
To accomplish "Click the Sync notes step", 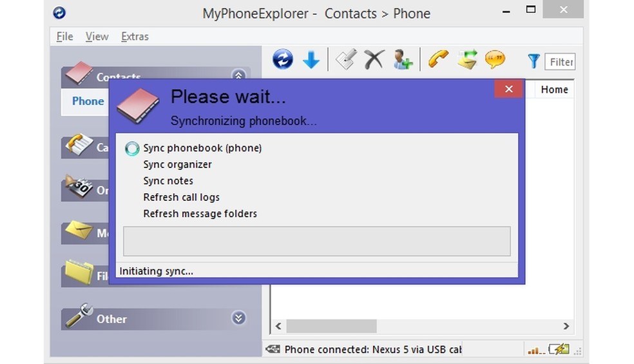I will click(x=168, y=181).
